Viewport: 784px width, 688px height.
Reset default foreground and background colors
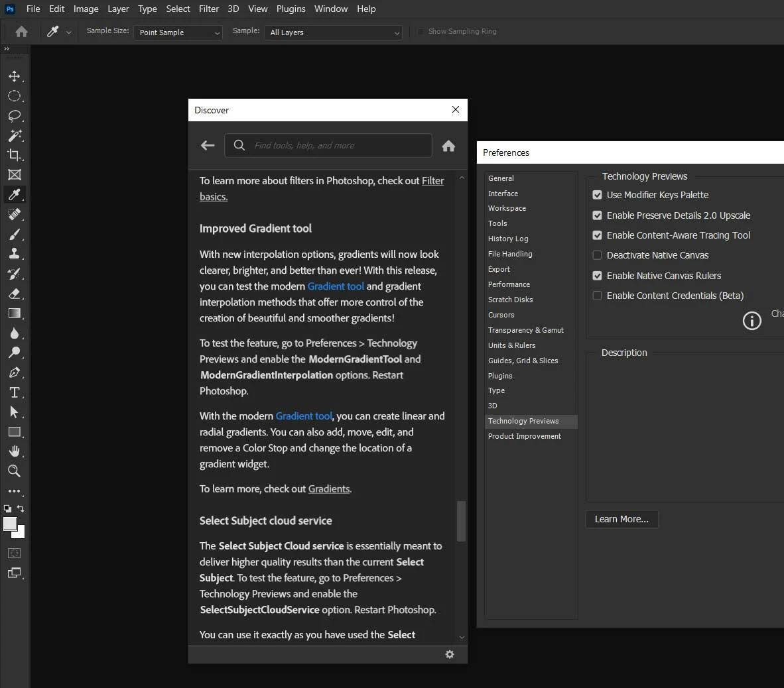coord(7,508)
